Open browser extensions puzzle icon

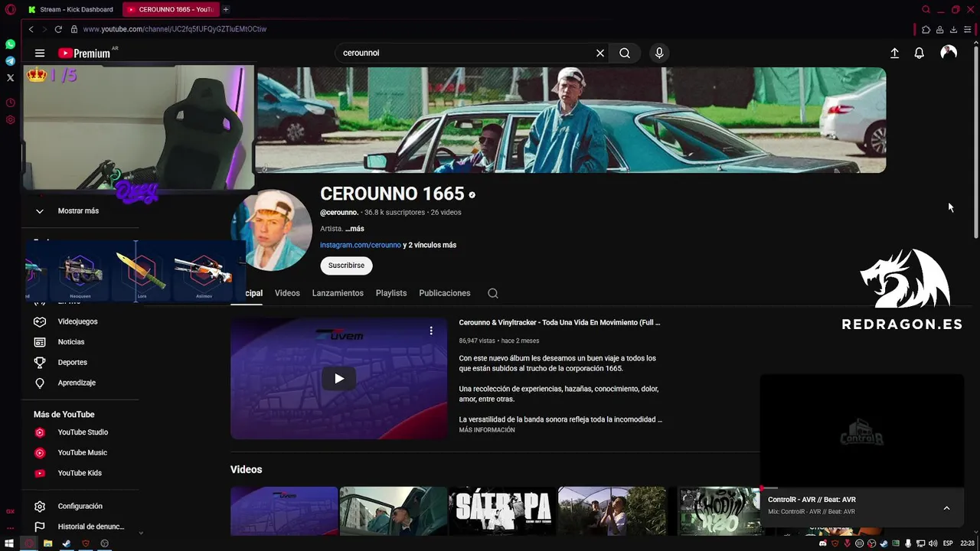click(926, 29)
